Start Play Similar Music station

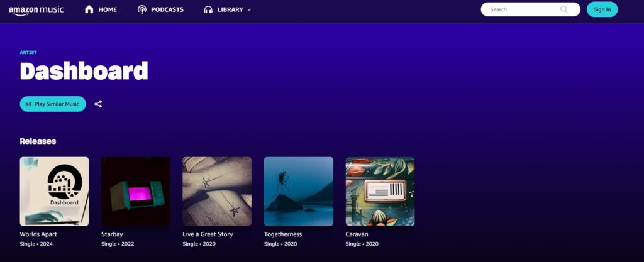[x=53, y=104]
